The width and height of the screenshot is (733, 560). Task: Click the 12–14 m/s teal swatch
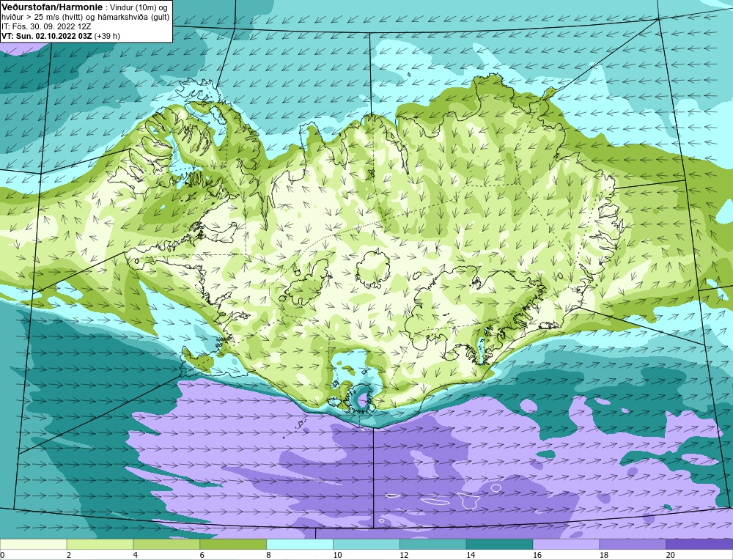tap(433, 545)
